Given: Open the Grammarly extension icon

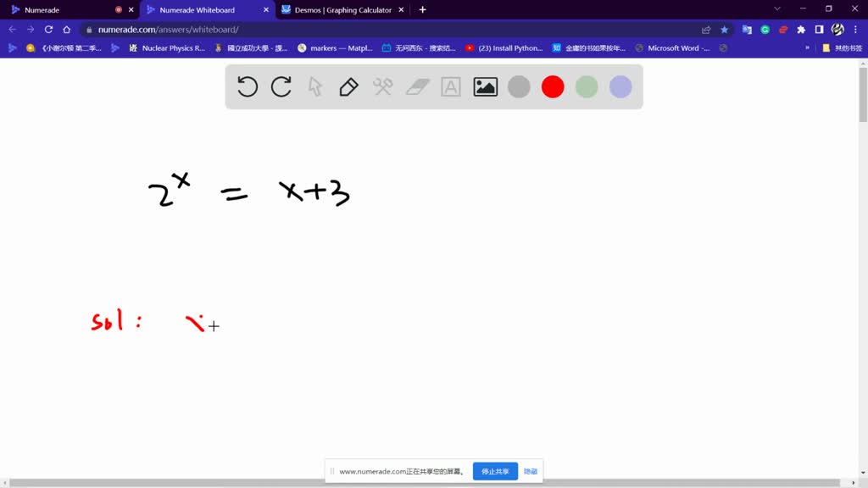Looking at the screenshot, I should pos(765,30).
